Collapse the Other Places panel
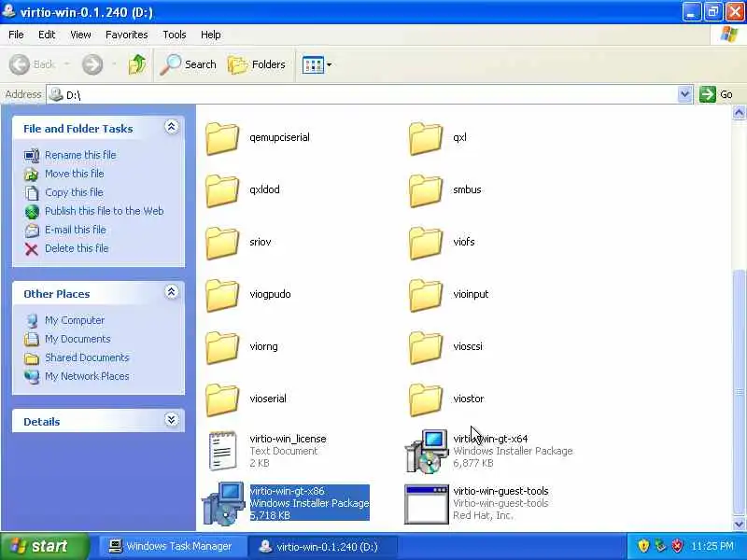This screenshot has width=747, height=560. tap(172, 292)
